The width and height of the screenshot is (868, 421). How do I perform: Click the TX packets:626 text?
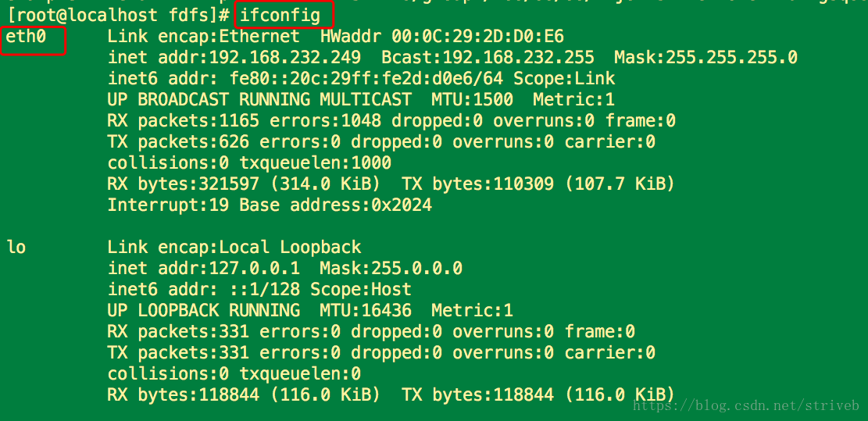179,141
